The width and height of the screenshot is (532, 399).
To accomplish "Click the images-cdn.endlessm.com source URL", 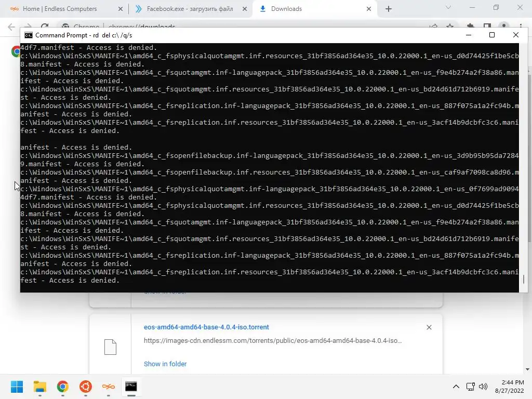I will (273, 341).
